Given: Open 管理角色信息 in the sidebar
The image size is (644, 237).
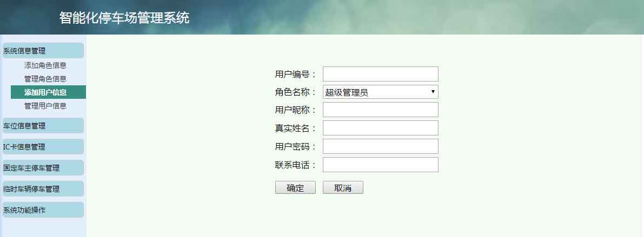Looking at the screenshot, I should pos(45,79).
